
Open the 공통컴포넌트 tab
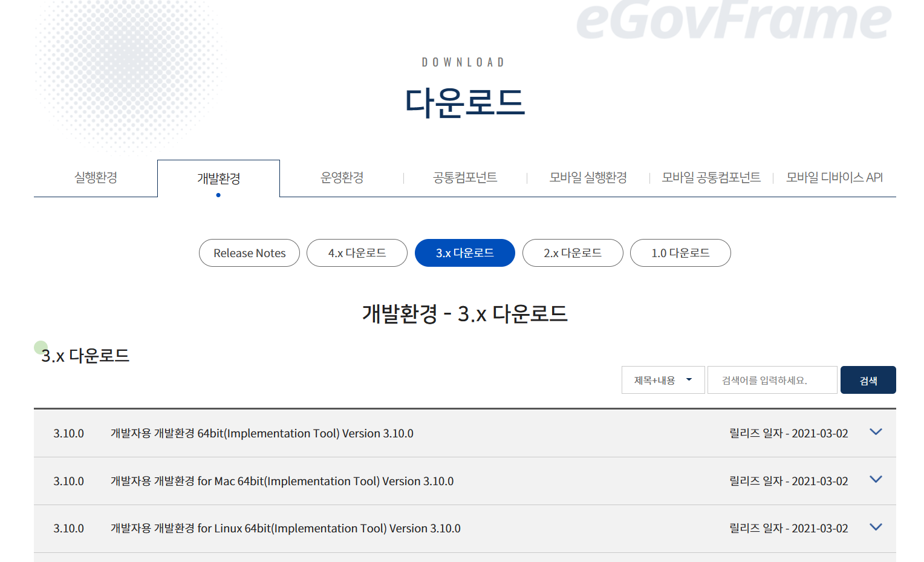pos(465,177)
